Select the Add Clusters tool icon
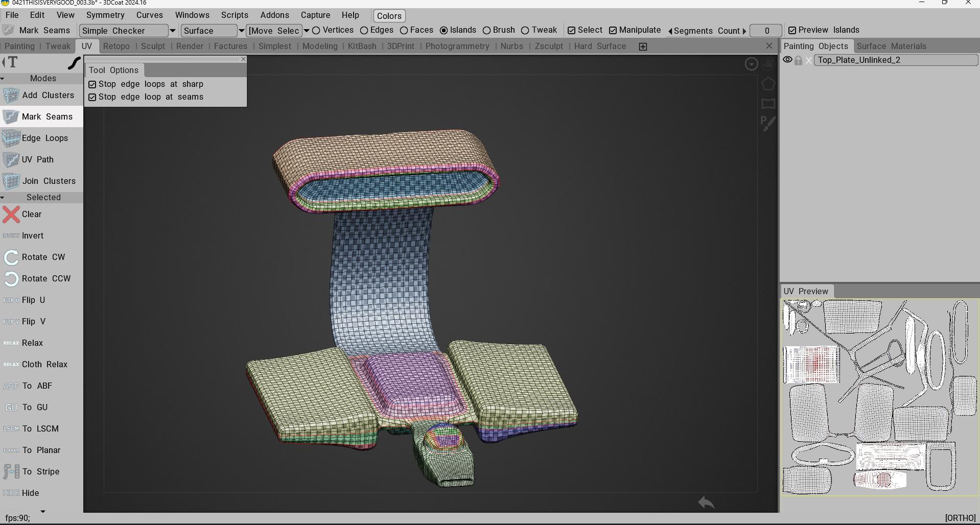This screenshot has width=980, height=525. click(x=11, y=96)
